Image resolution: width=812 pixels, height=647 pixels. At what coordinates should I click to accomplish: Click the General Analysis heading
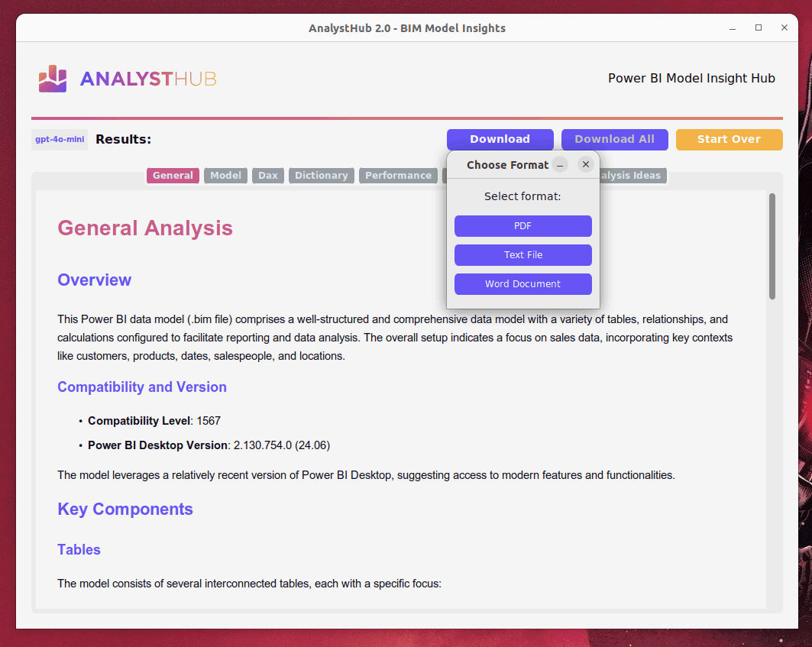(145, 228)
